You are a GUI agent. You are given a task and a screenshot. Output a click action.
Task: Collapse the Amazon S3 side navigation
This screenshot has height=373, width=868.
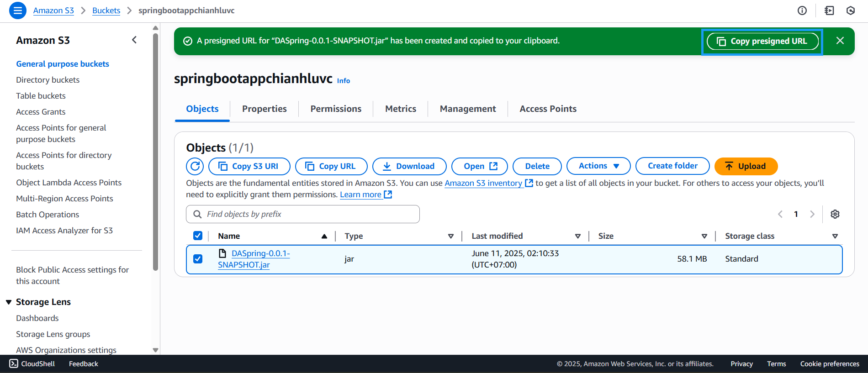(134, 40)
